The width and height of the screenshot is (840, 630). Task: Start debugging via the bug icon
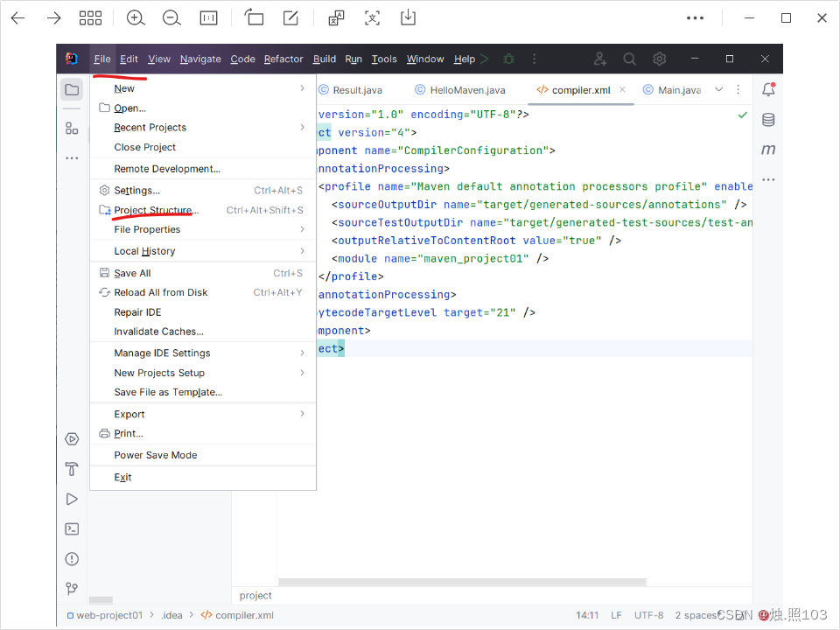click(508, 59)
